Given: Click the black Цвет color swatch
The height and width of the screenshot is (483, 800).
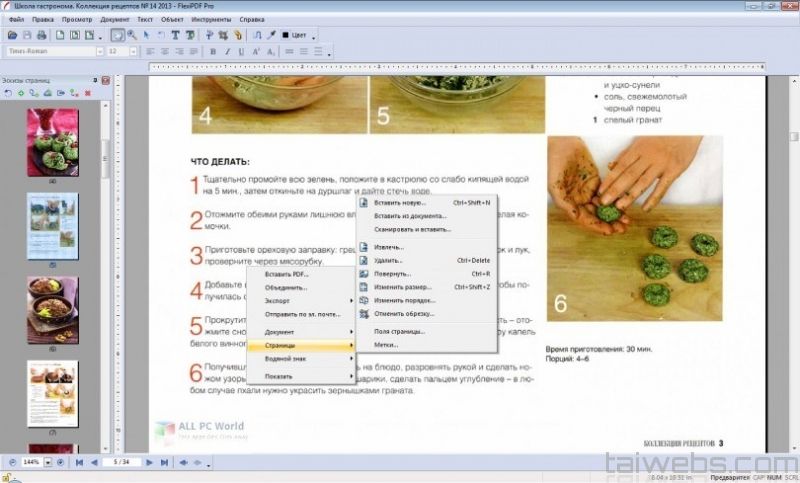Looking at the screenshot, I should (286, 35).
